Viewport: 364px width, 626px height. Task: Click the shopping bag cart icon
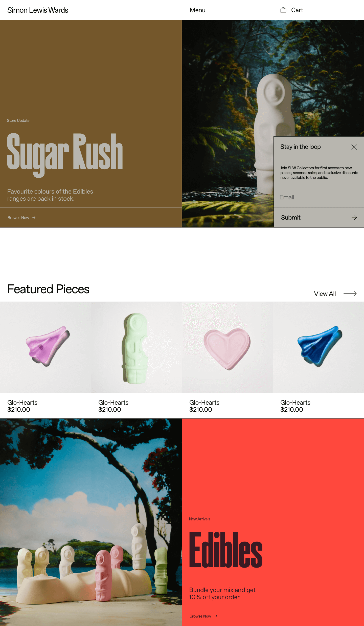point(283,10)
